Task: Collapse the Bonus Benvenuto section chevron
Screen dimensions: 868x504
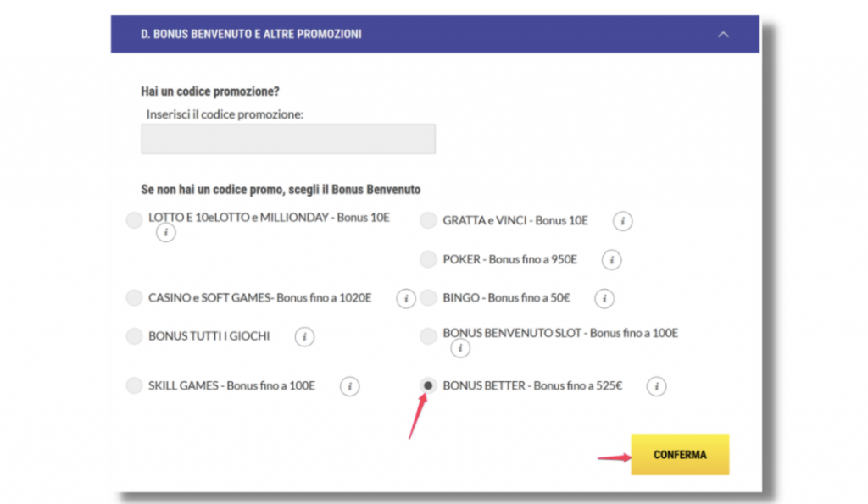Action: [723, 35]
